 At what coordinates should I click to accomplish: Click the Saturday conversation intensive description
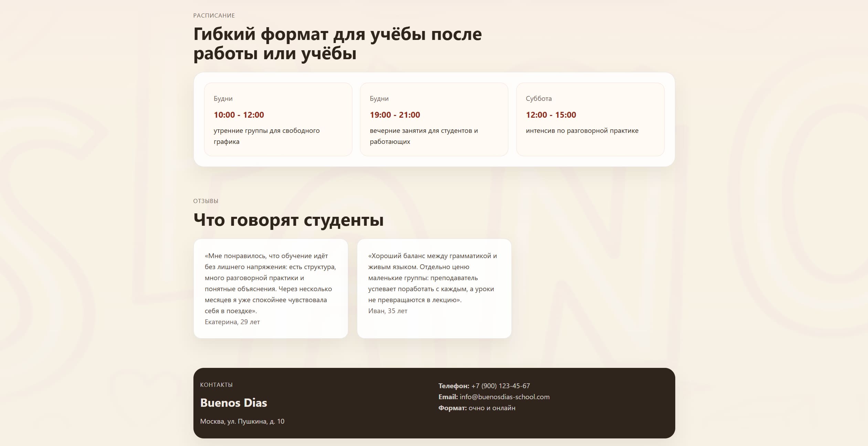582,131
